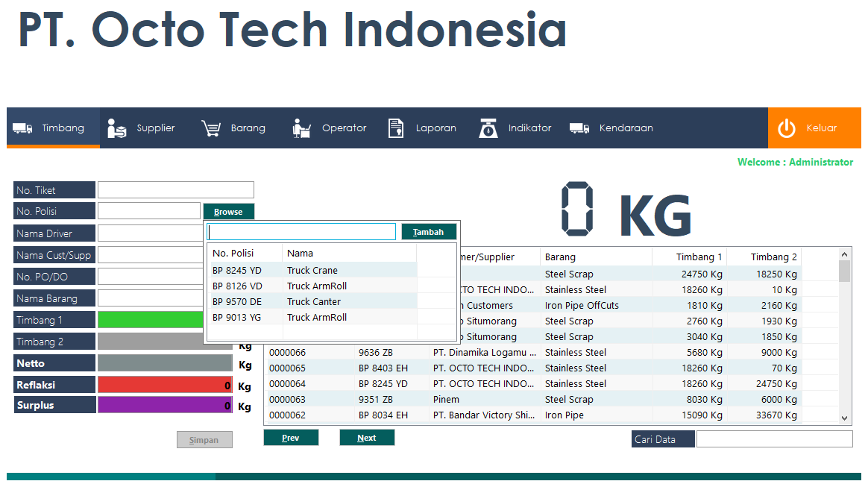Select BP 8245 YD Truck Crane row
Image resolution: width=868 pixels, height=484 pixels.
pos(313,270)
